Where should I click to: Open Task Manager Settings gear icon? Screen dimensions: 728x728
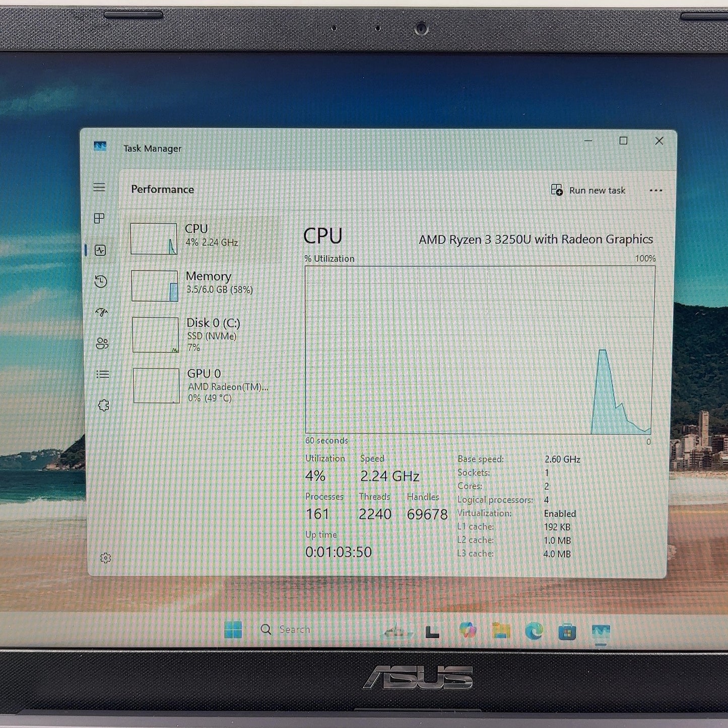tap(105, 558)
